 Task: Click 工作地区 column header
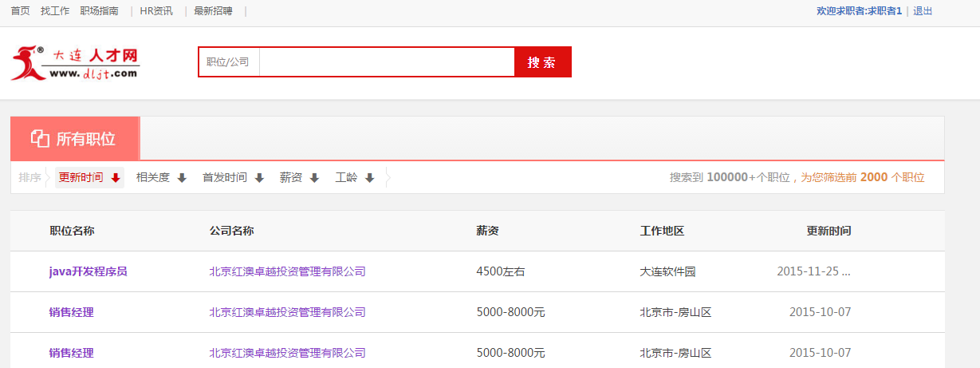663,231
